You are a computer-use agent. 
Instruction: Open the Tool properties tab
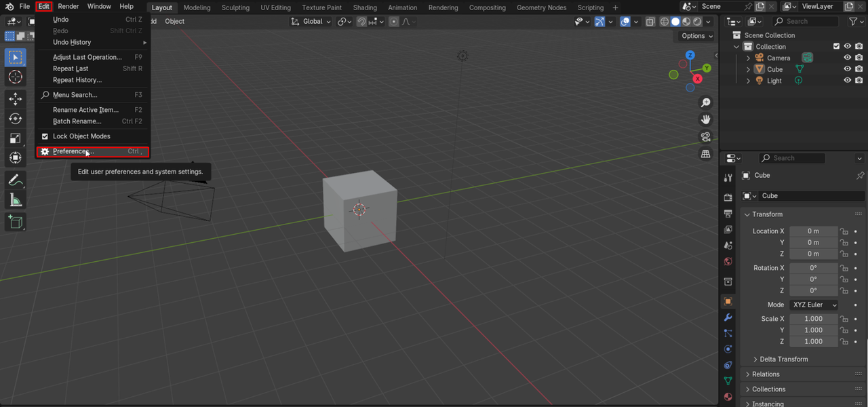tap(728, 178)
